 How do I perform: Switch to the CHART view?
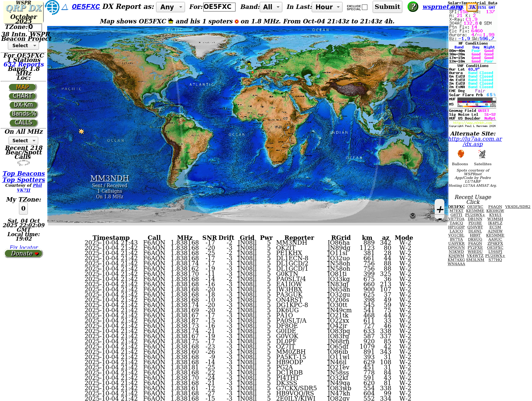[23, 96]
